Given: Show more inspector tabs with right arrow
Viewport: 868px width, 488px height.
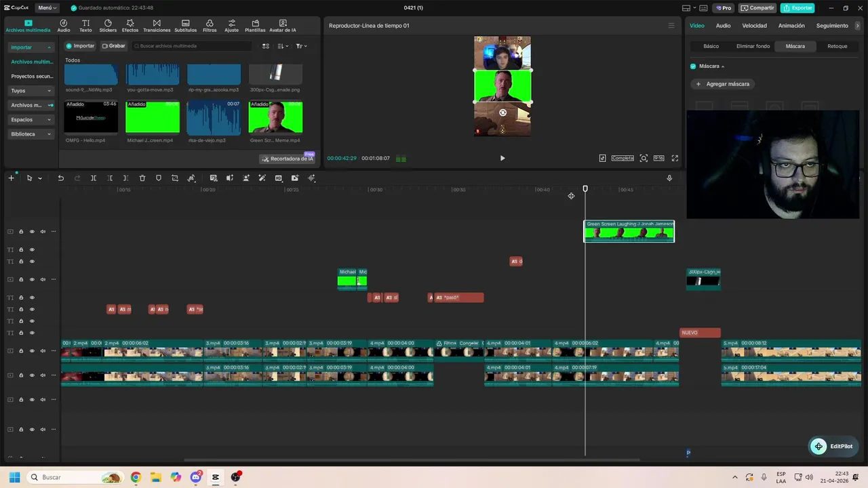Looking at the screenshot, I should (858, 26).
